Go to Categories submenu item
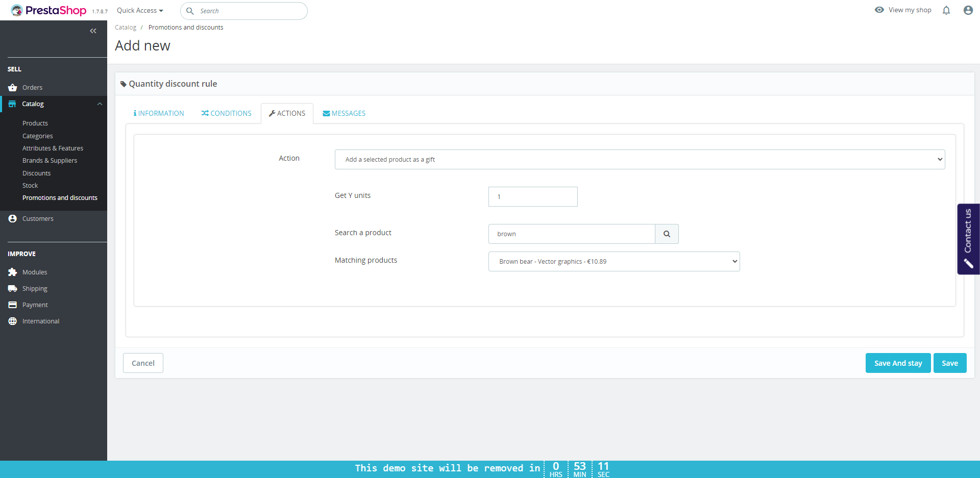 pyautogui.click(x=38, y=136)
